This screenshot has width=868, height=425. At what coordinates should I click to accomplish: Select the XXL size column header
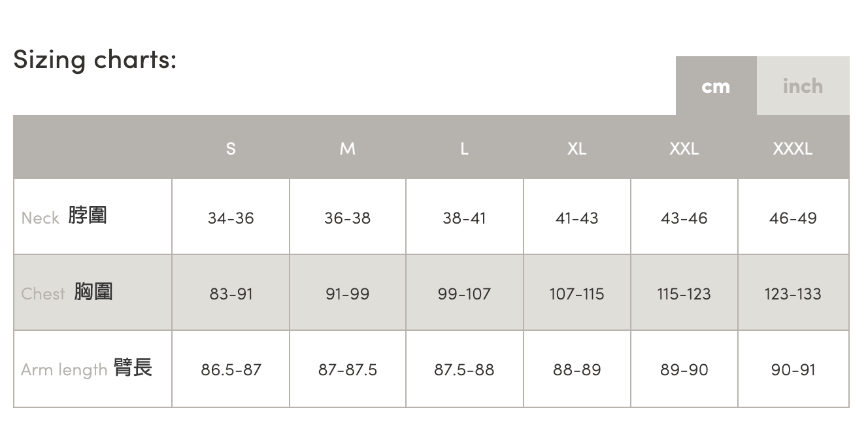684,148
